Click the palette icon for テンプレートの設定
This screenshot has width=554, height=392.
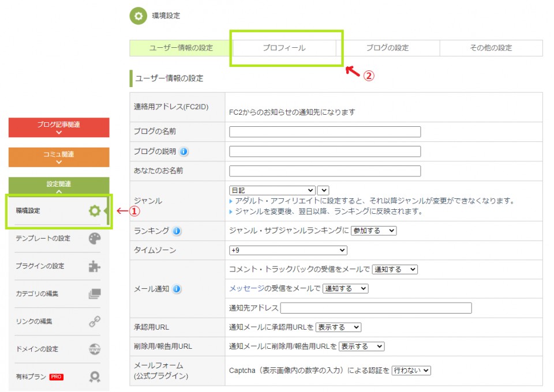(x=95, y=239)
